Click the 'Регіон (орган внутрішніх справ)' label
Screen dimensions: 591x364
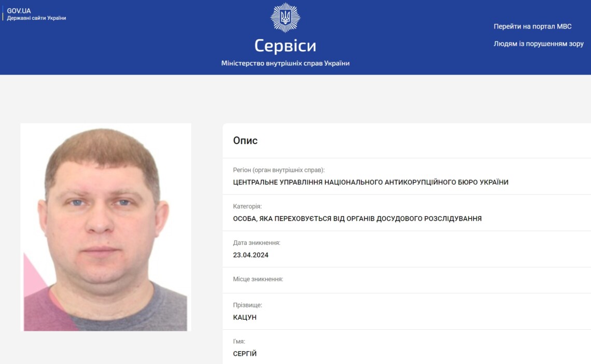(x=278, y=170)
